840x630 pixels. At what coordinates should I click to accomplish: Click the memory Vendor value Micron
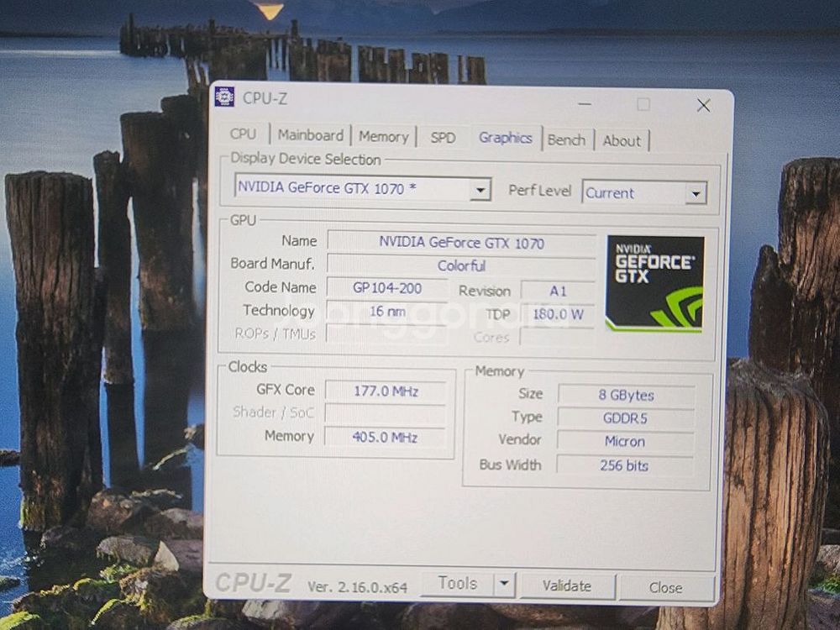tap(625, 442)
